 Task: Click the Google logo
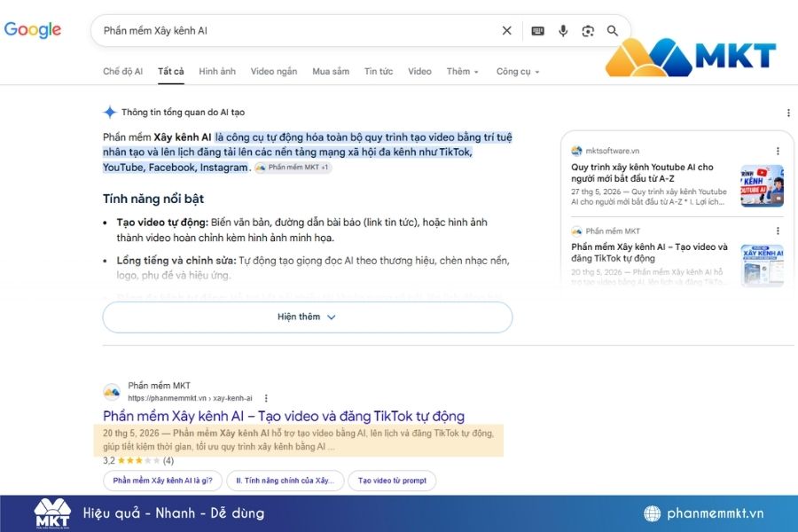33,30
